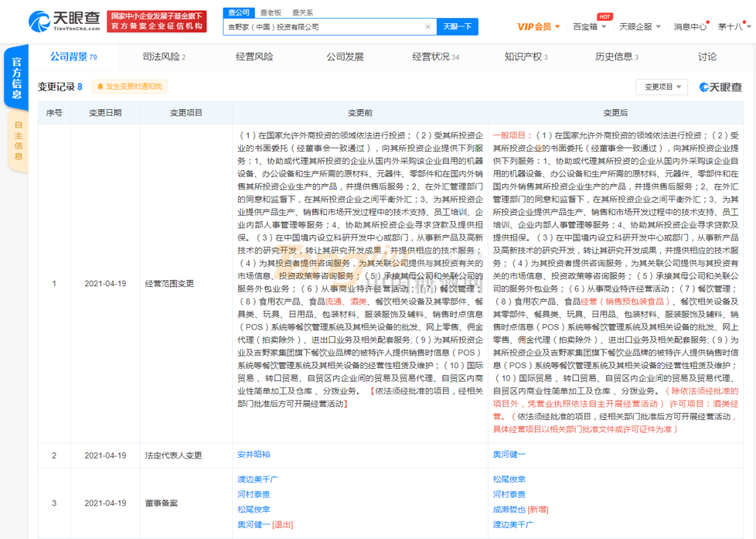Switch to the 公司背景 tab

tap(73, 57)
